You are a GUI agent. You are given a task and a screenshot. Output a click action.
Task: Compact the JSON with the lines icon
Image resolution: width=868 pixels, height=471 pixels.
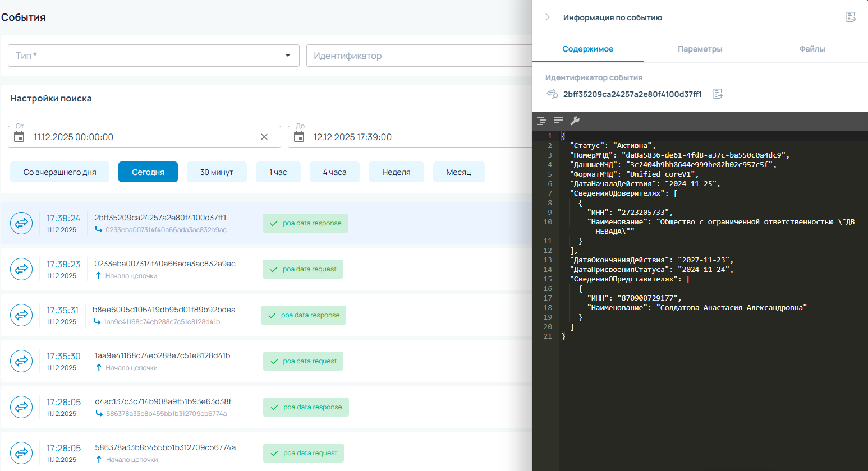558,121
